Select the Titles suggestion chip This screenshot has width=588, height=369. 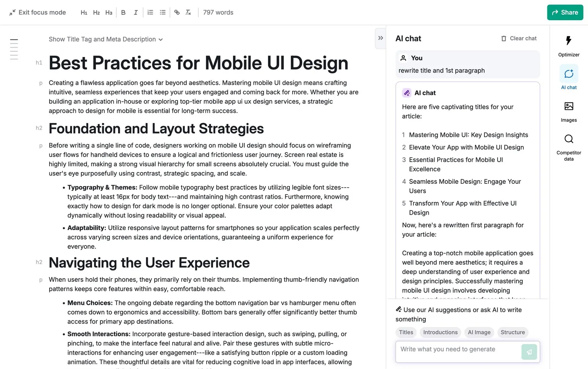pos(406,332)
